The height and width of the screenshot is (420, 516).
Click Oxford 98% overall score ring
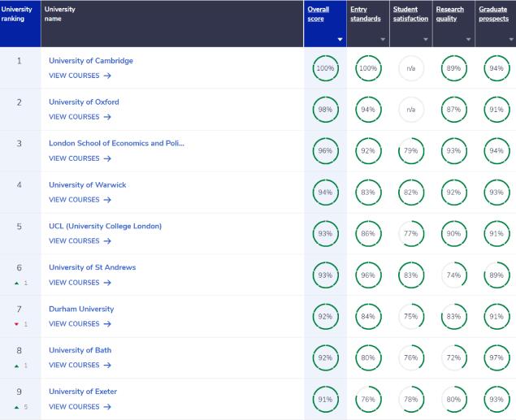pyautogui.click(x=326, y=110)
